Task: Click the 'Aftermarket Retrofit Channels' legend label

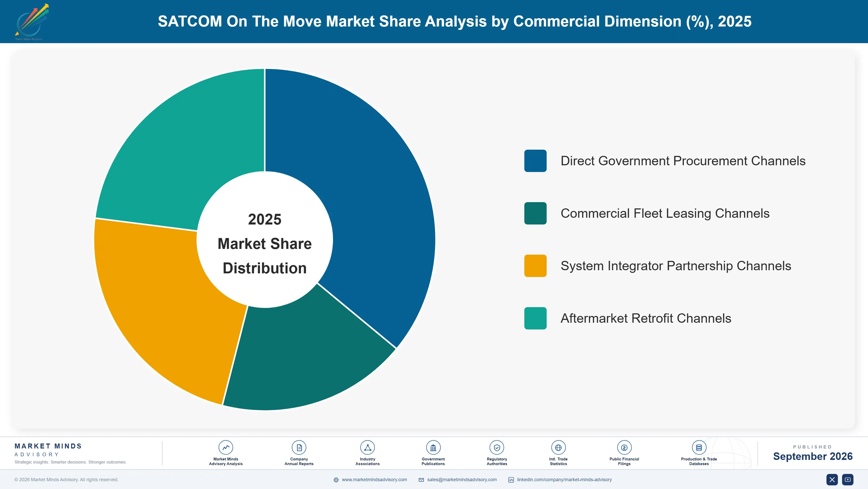Action: [x=646, y=318]
